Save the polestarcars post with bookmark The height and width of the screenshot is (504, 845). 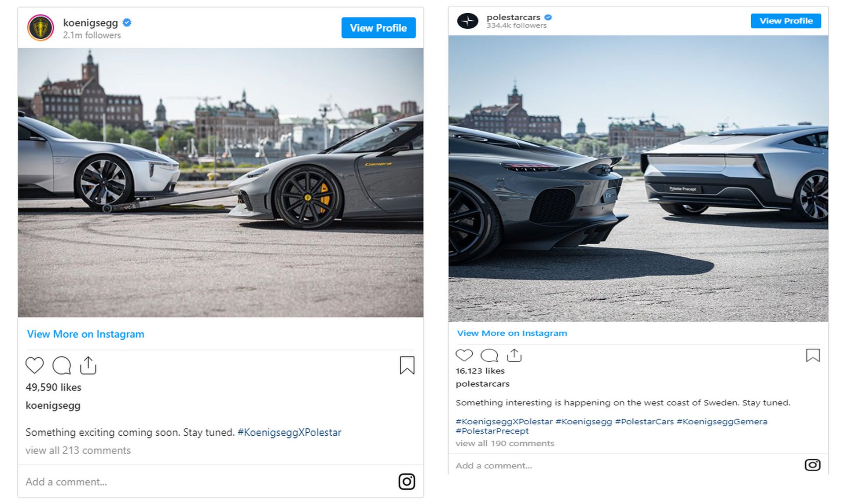[x=812, y=355]
